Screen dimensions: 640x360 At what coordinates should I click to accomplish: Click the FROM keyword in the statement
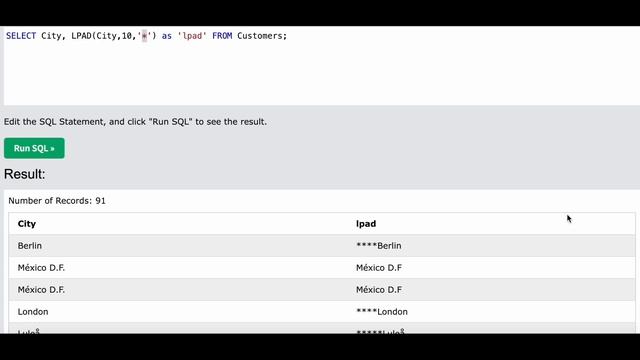(x=222, y=36)
